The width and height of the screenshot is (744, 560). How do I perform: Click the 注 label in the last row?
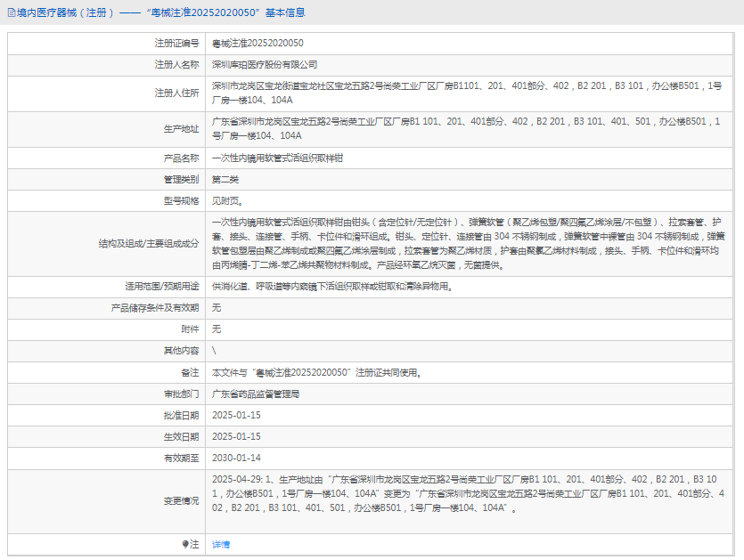click(194, 544)
